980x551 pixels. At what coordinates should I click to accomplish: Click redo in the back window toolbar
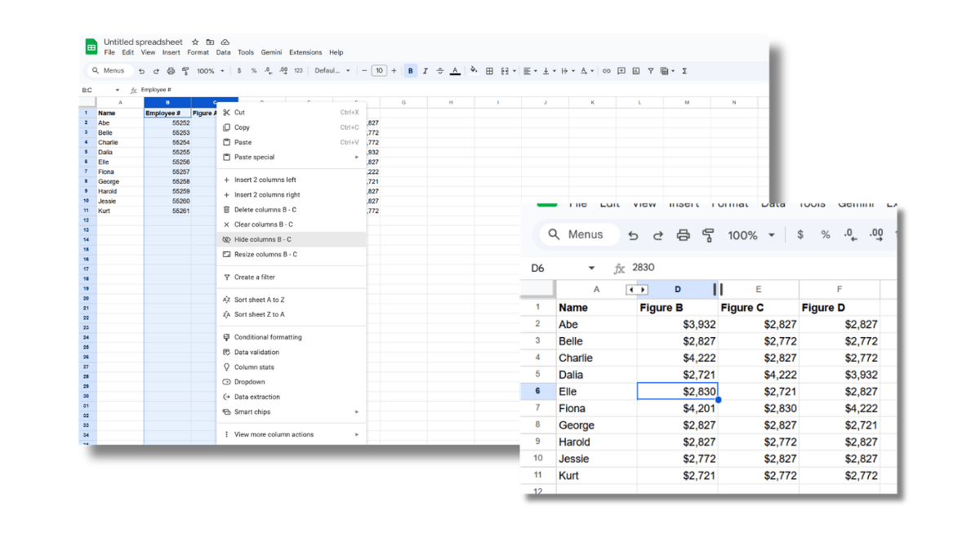(156, 71)
